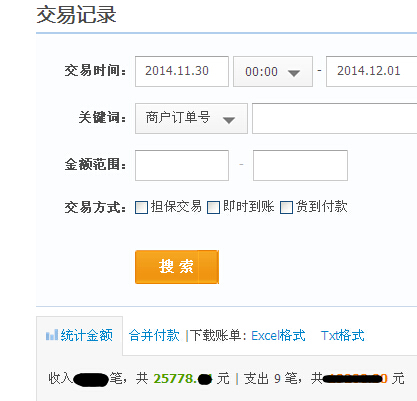Viewport: 417px width, 401px height.
Task: Focus the keyword text input box
Action: (x=334, y=118)
